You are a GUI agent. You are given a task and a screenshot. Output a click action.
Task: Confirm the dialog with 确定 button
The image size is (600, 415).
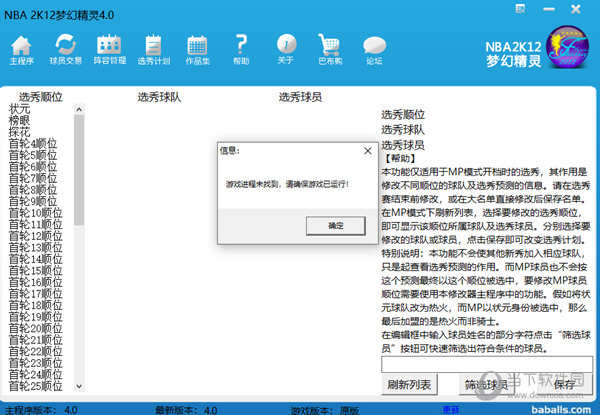click(x=336, y=226)
